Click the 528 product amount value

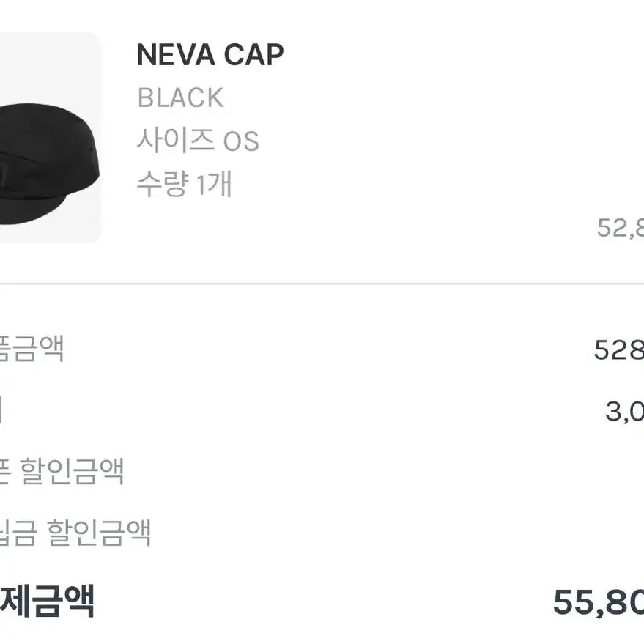point(619,350)
